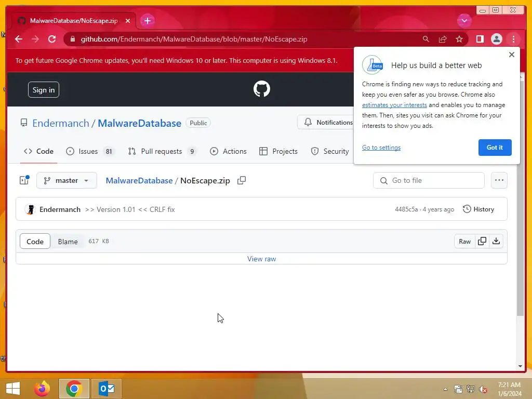Screen dimensions: 532x399
Task: Close the MalwareDatabase/NoEscape.zip tab
Action: (128, 21)
